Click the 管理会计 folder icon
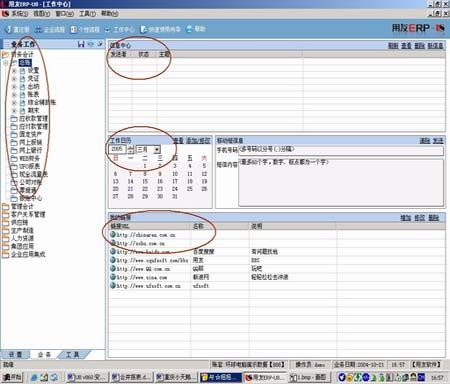The width and height of the screenshot is (450, 384). click(5, 207)
